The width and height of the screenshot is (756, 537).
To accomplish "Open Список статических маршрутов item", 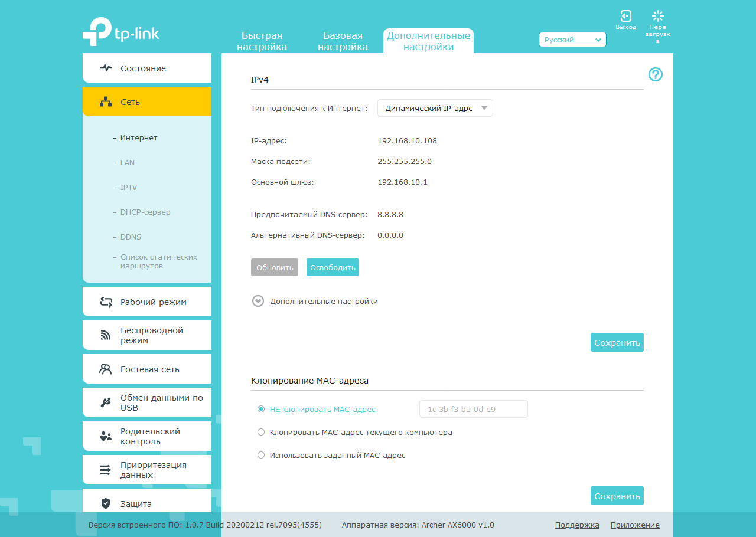I will (159, 261).
